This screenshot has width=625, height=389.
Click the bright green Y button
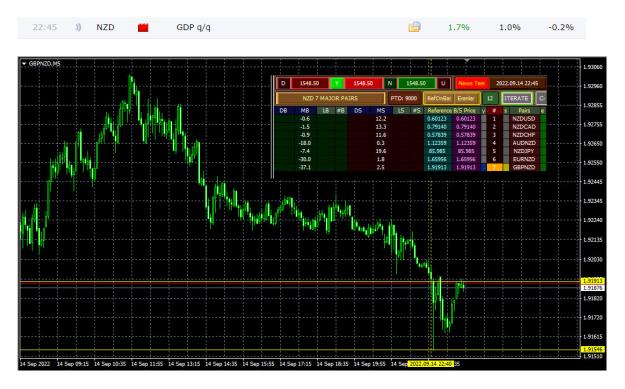pyautogui.click(x=337, y=83)
